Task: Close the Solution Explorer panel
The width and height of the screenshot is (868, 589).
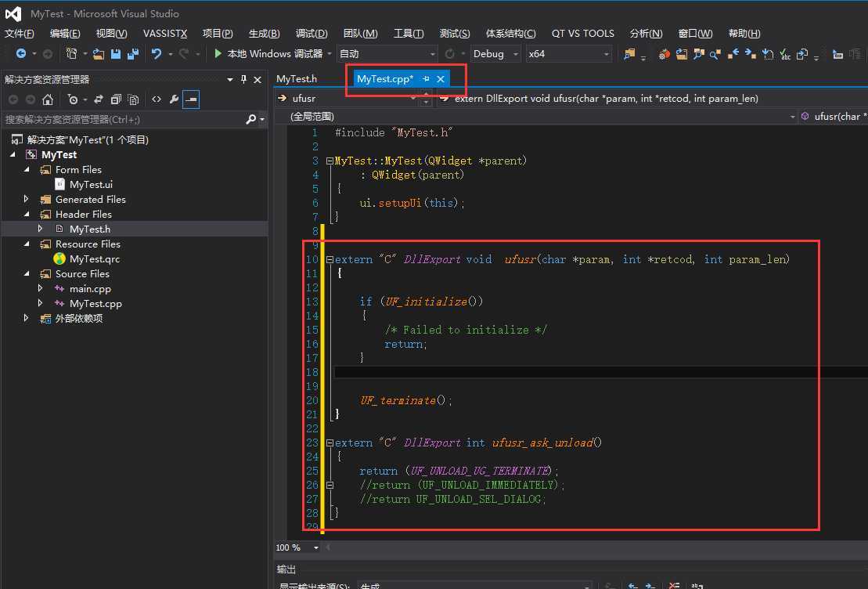Action: click(x=258, y=80)
